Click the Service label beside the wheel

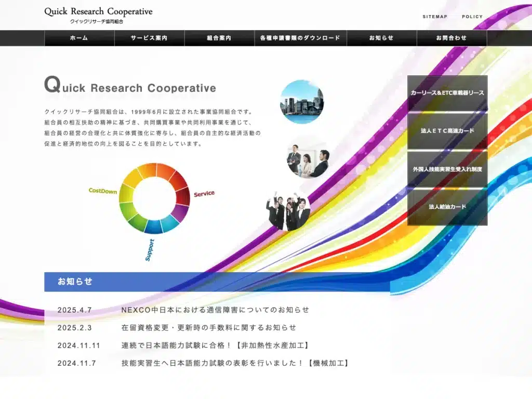click(204, 194)
